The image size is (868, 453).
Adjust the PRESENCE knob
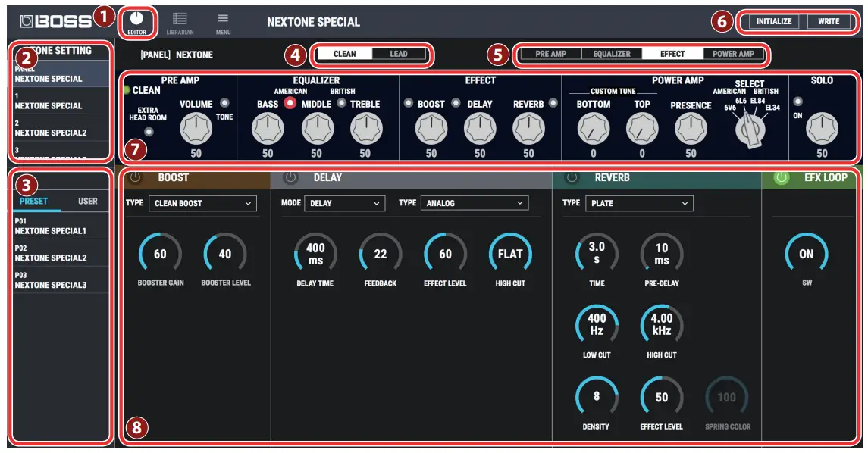point(692,129)
